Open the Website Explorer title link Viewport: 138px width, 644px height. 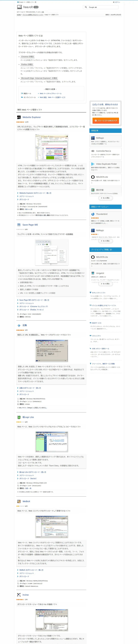32,117
